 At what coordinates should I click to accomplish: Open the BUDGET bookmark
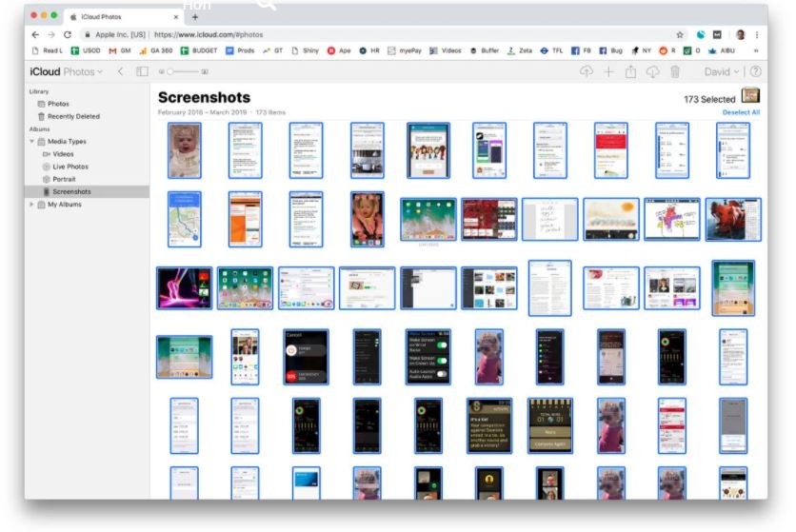coord(199,50)
